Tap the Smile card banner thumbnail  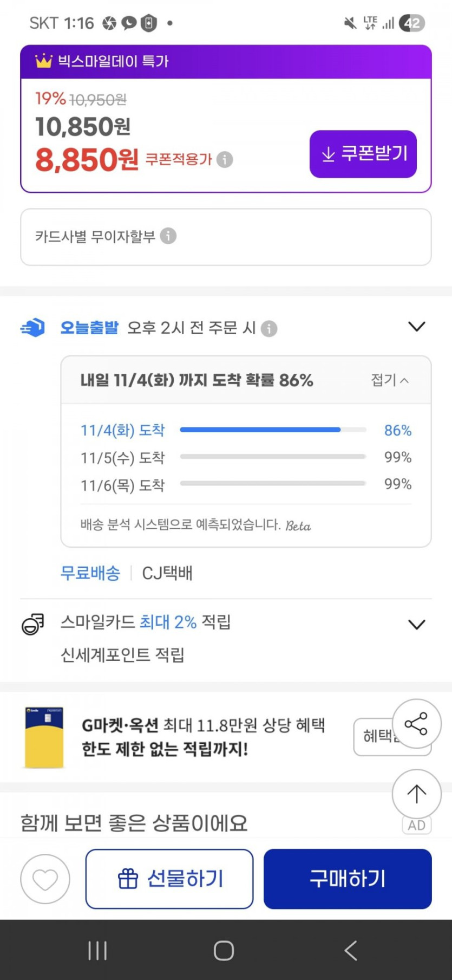click(x=44, y=737)
